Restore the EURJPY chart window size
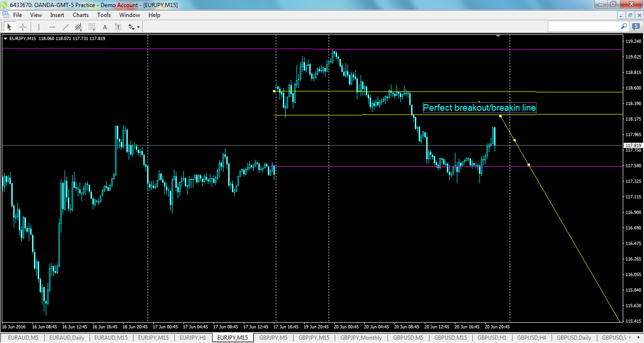This screenshot has height=343, width=644. pyautogui.click(x=630, y=15)
